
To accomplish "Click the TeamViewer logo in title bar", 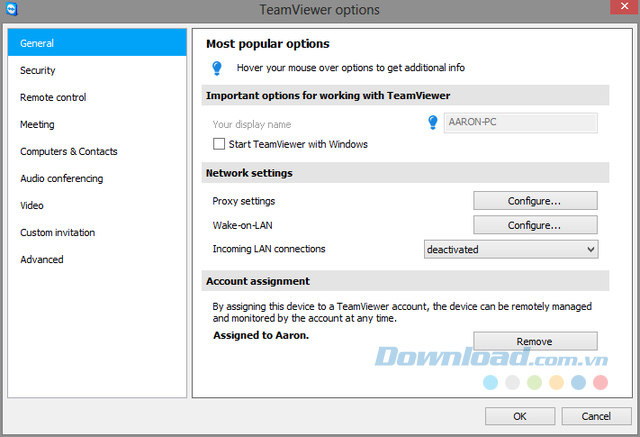I will pos(11,9).
